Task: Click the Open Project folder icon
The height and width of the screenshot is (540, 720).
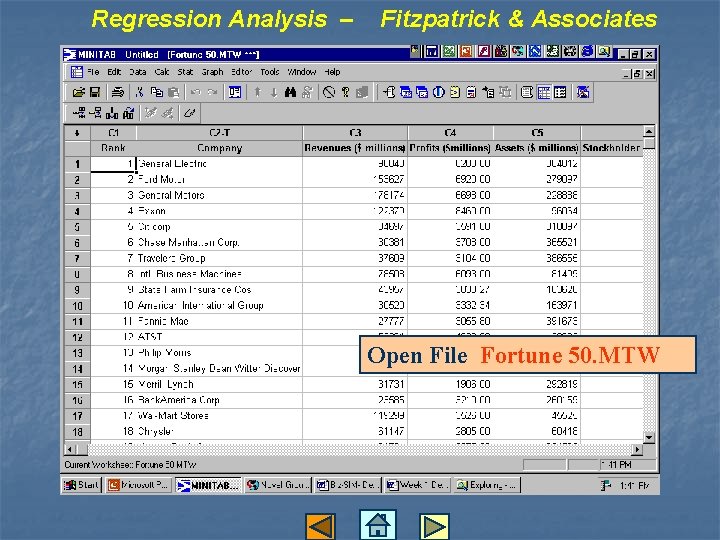Action: pyautogui.click(x=79, y=92)
